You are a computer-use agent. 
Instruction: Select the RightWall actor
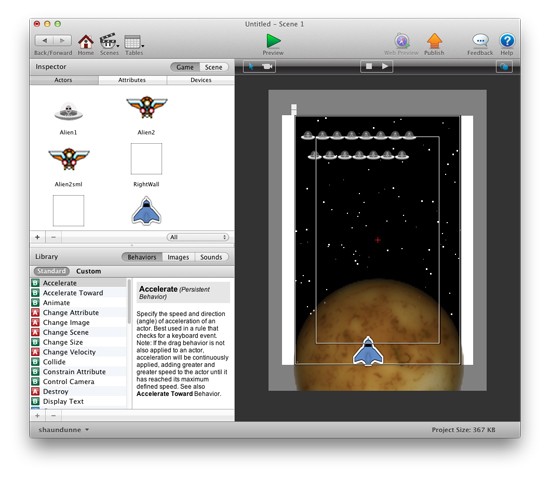[146, 158]
